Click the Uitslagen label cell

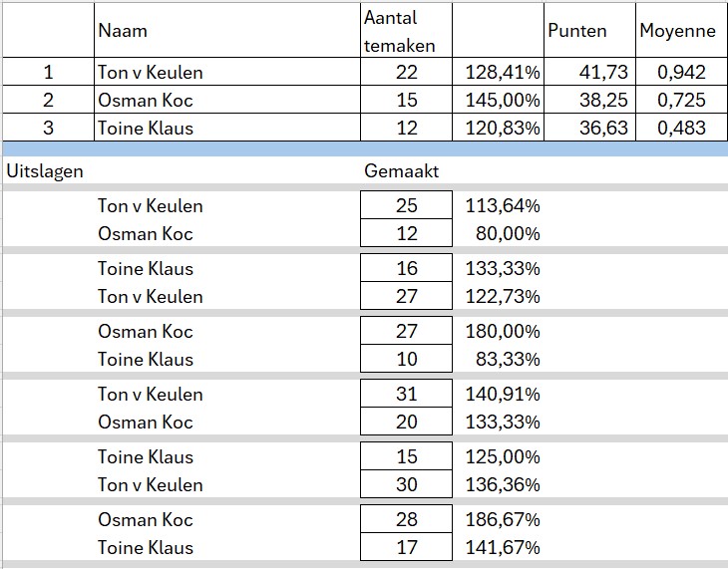click(x=46, y=170)
